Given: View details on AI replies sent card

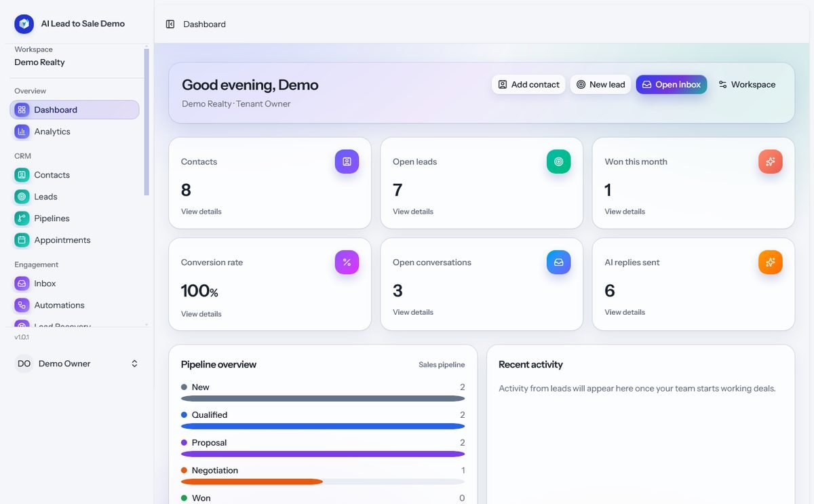Looking at the screenshot, I should coord(625,312).
